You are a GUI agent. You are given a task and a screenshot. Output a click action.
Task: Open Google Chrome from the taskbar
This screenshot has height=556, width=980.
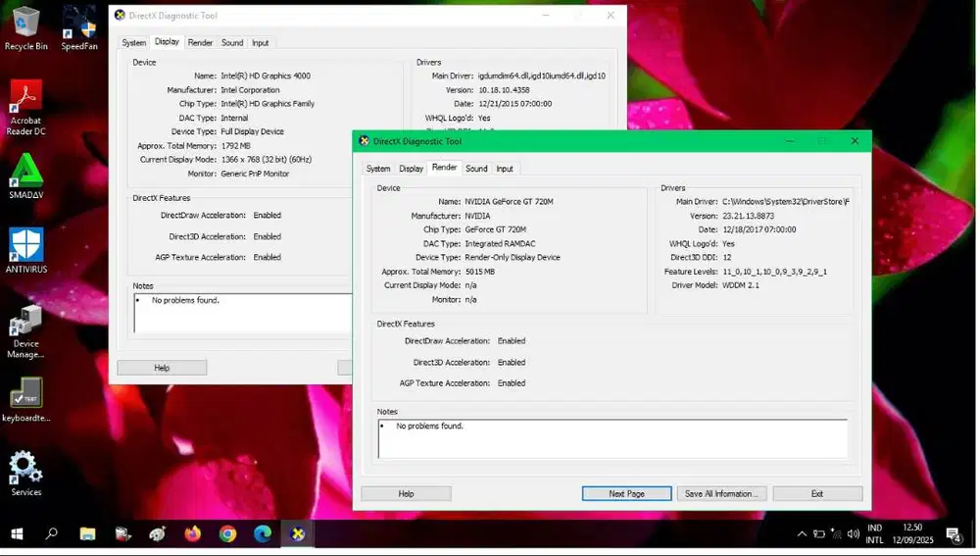(227, 534)
